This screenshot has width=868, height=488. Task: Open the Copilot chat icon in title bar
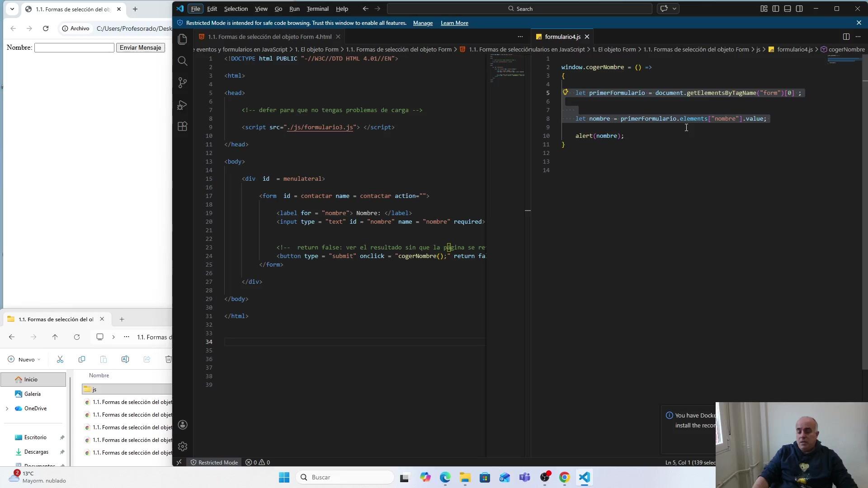coord(664,9)
